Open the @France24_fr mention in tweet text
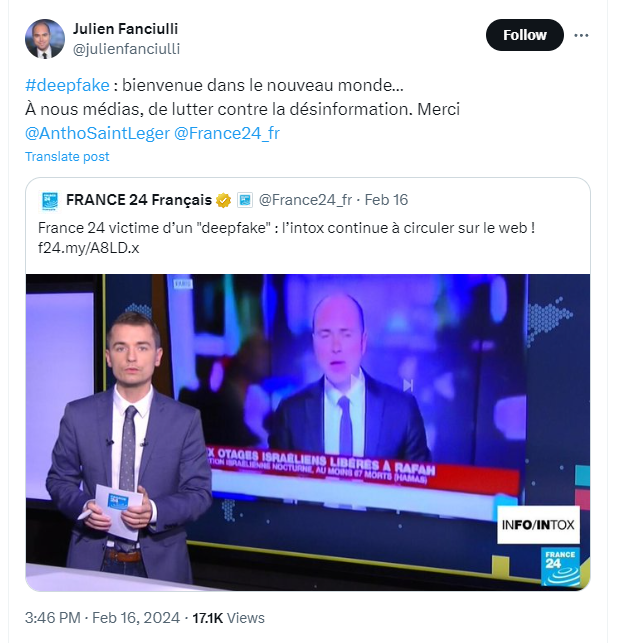 (x=227, y=133)
